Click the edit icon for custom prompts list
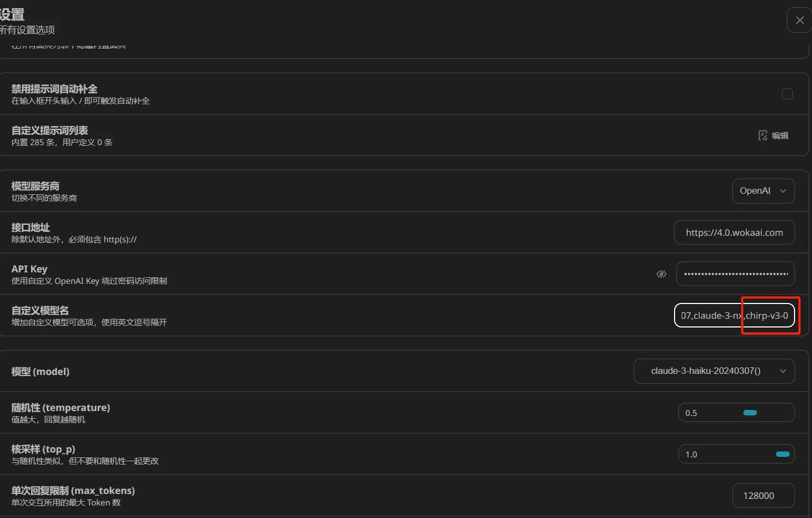Image resolution: width=812 pixels, height=518 pixels. click(763, 135)
